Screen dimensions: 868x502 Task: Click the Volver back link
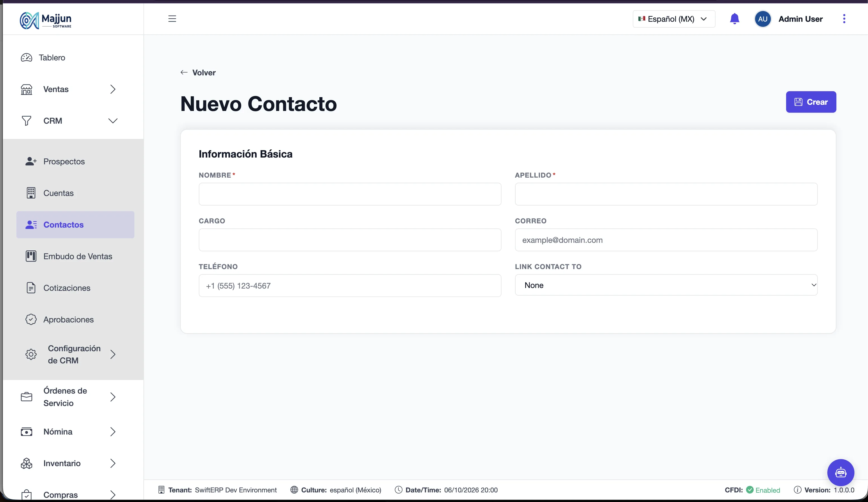198,73
